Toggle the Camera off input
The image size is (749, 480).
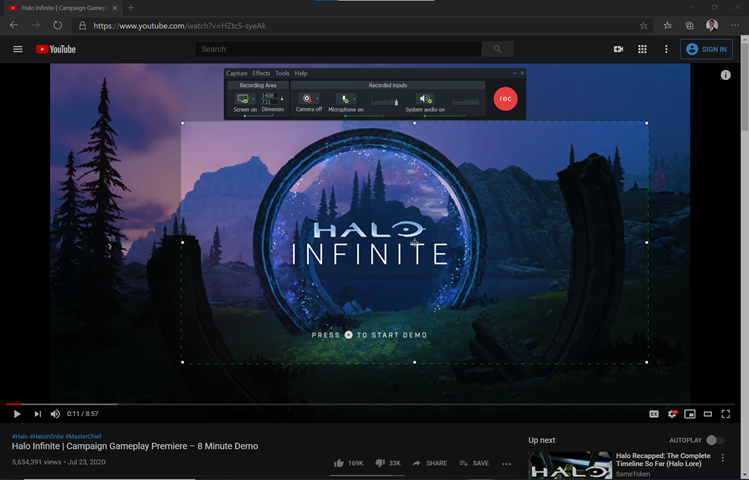click(x=308, y=99)
